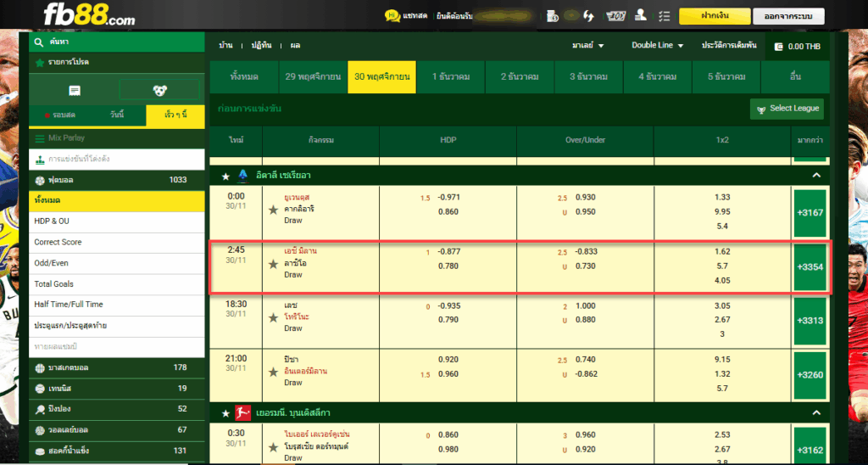Favorite the Italy Serie A league star
Viewport: 868px width, 465px height.
225,176
